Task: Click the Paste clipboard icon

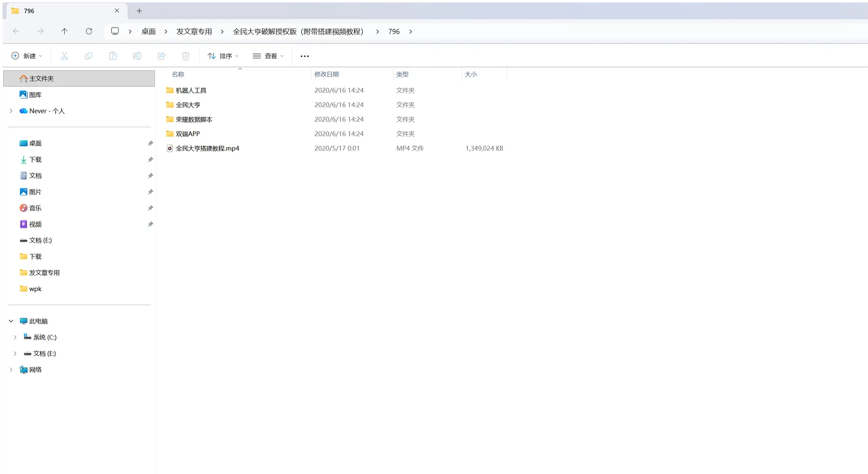Action: point(113,56)
